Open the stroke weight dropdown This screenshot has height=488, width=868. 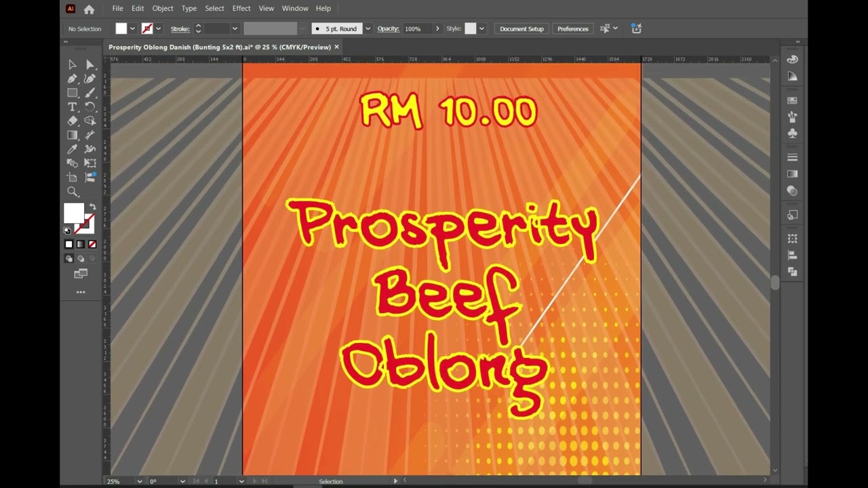tap(235, 28)
